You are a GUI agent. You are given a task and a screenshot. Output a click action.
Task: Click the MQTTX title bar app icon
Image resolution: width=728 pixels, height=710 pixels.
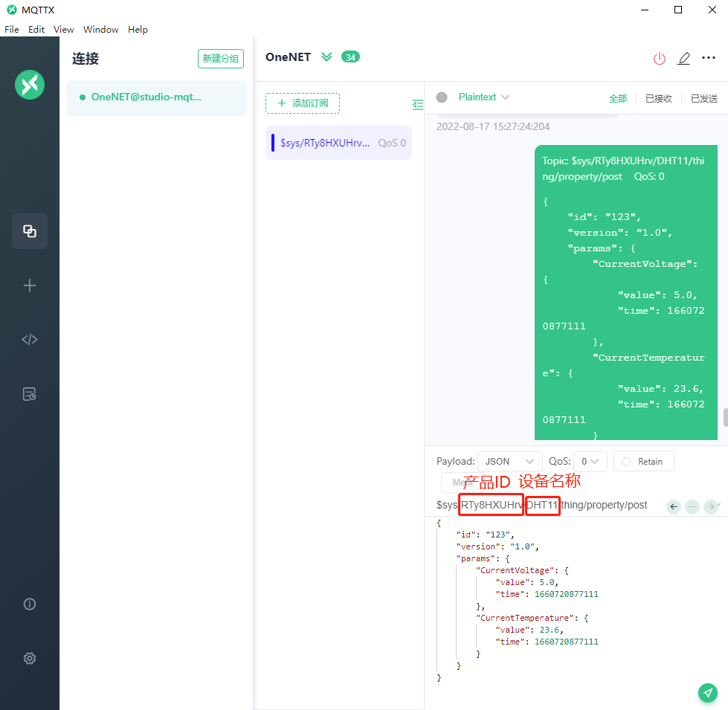point(12,10)
